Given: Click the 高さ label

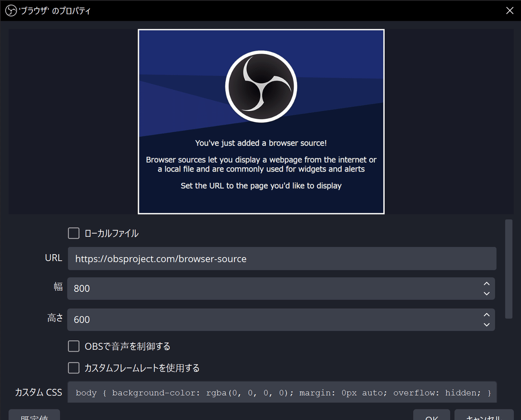Looking at the screenshot, I should [55, 318].
